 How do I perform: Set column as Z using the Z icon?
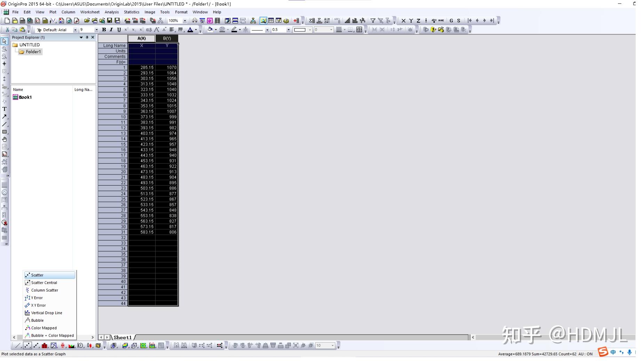(x=419, y=21)
